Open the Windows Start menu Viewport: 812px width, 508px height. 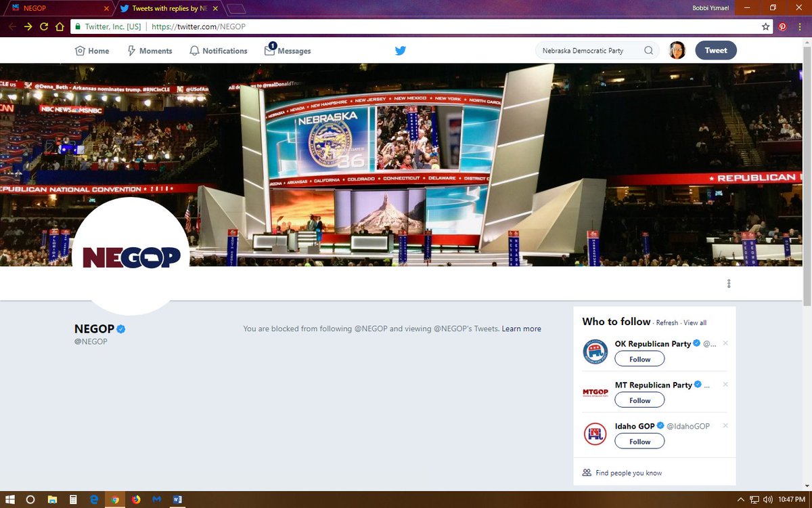pyautogui.click(x=10, y=499)
